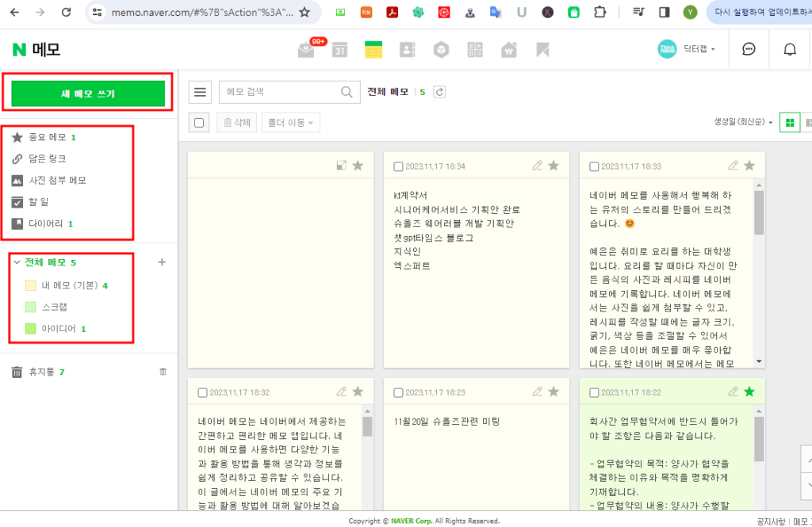
Task: Open the 닥터캡 account dropdown
Action: click(699, 49)
